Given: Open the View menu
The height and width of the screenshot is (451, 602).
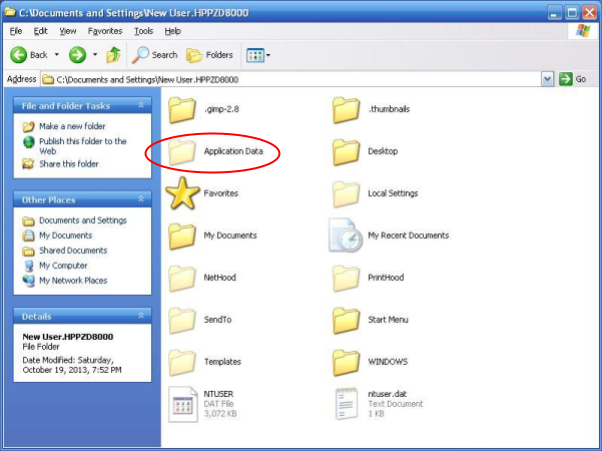Looking at the screenshot, I should pyautogui.click(x=68, y=31).
